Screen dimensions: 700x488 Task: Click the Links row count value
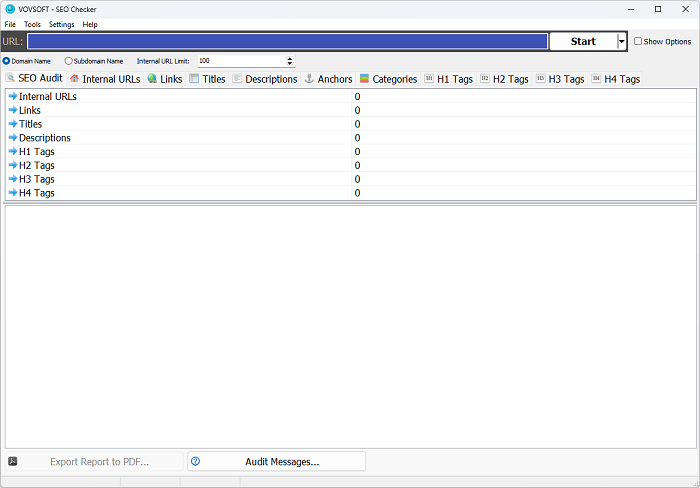357,110
